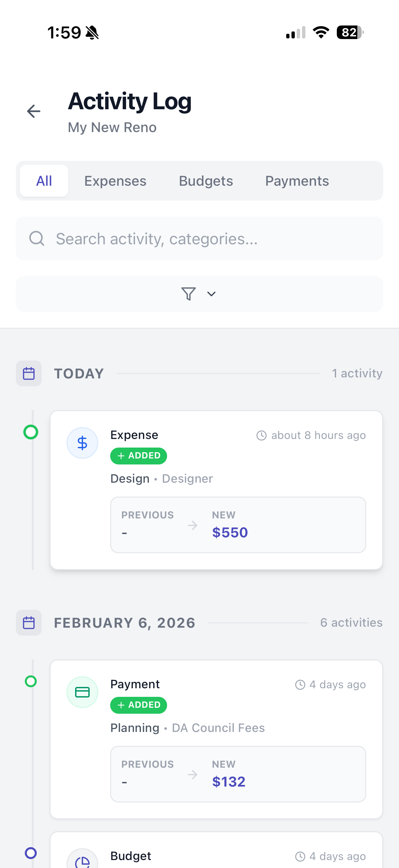This screenshot has width=399, height=868.
Task: Click the purple timeline circle near the Budget entry
Action: tap(30, 852)
